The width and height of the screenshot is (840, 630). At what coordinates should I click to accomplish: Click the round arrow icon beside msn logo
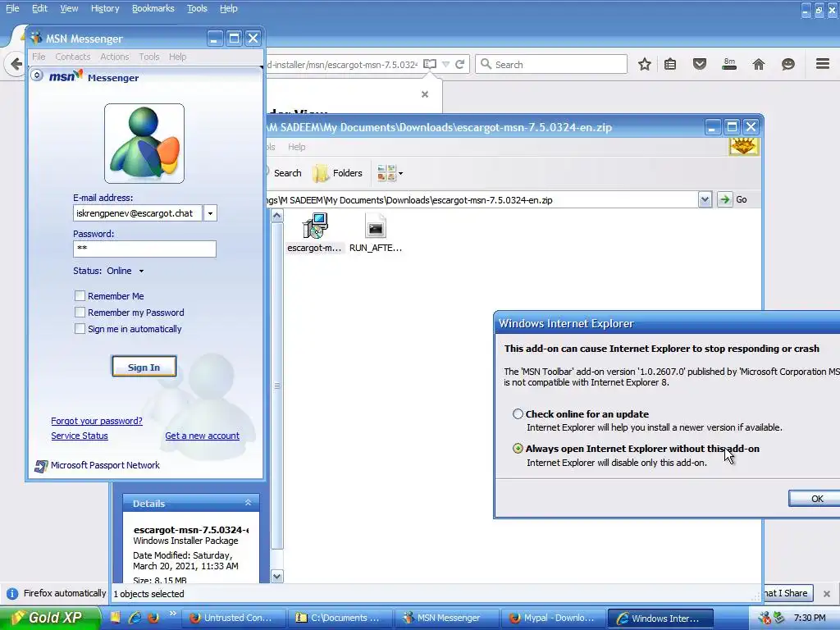pyautogui.click(x=36, y=75)
